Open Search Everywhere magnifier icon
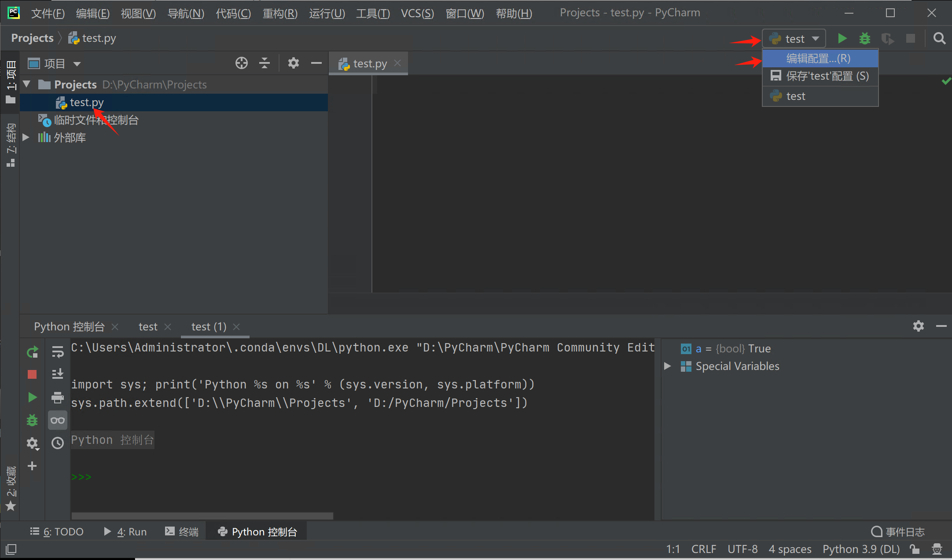The height and width of the screenshot is (560, 952). [939, 39]
